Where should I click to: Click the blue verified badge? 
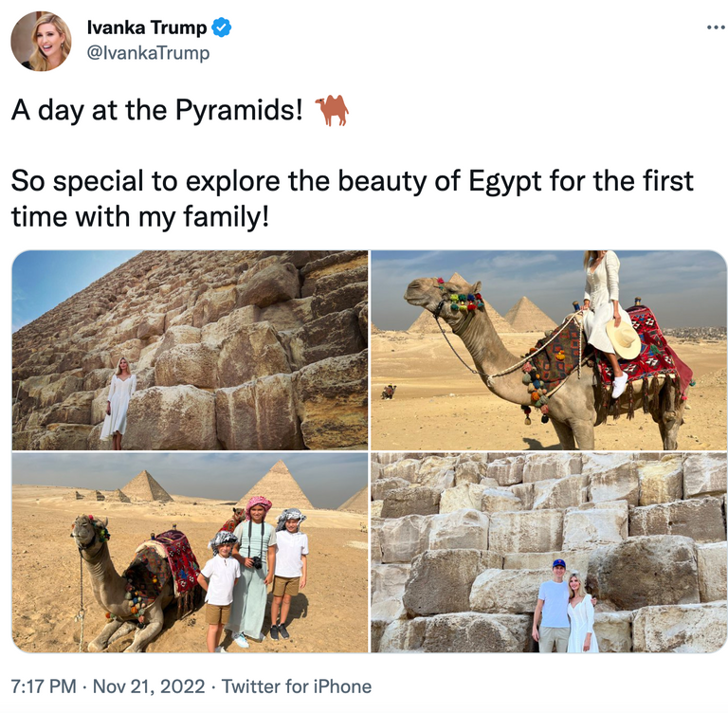pos(222,28)
